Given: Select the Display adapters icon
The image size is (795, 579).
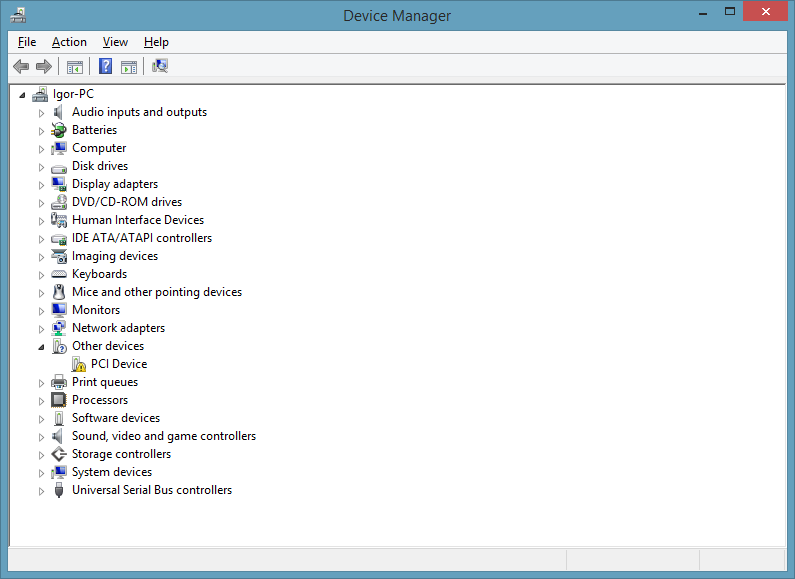Looking at the screenshot, I should click(59, 184).
